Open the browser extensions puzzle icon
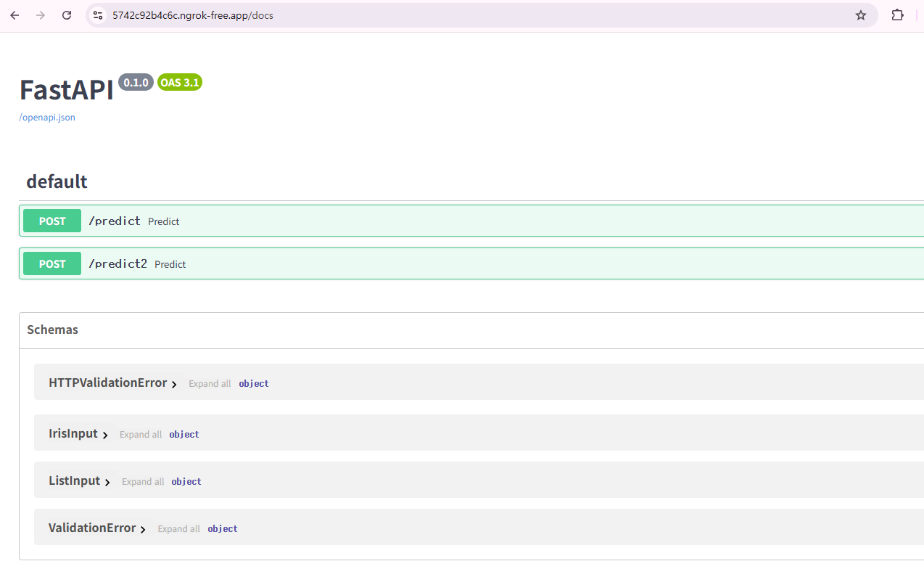This screenshot has height=569, width=924. (898, 15)
